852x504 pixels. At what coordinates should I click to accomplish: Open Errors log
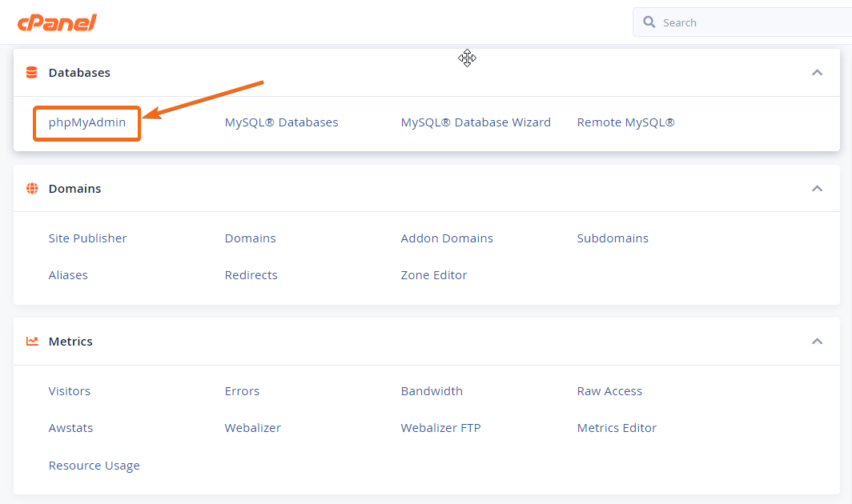tap(243, 391)
